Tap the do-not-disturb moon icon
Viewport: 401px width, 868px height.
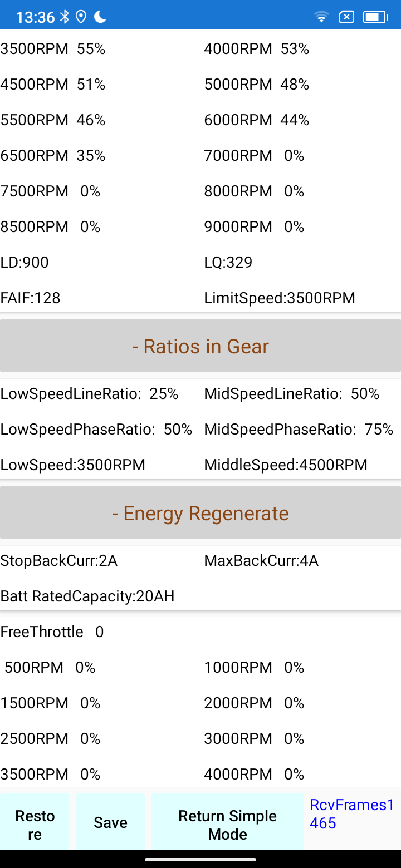point(100,17)
